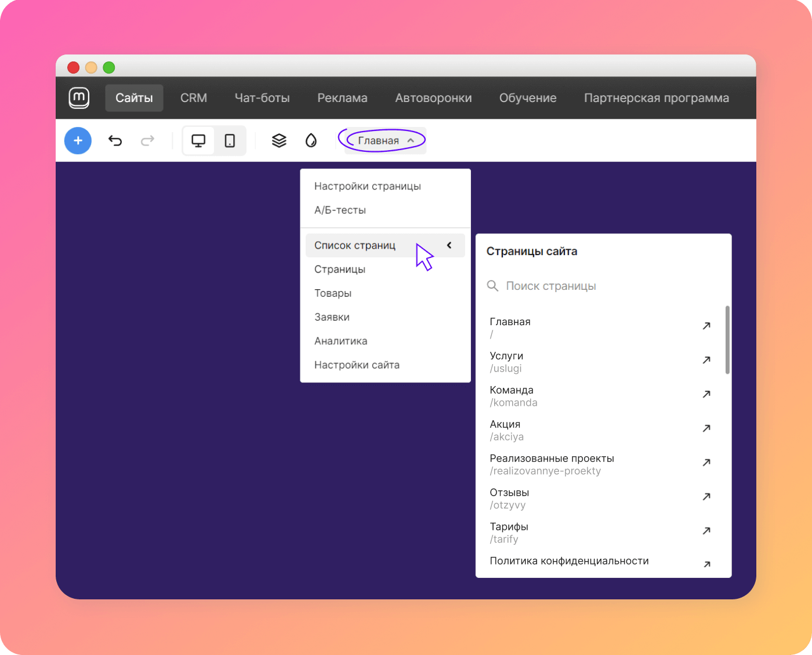The height and width of the screenshot is (655, 812).
Task: Click the /komanda URL text
Action: point(513,403)
